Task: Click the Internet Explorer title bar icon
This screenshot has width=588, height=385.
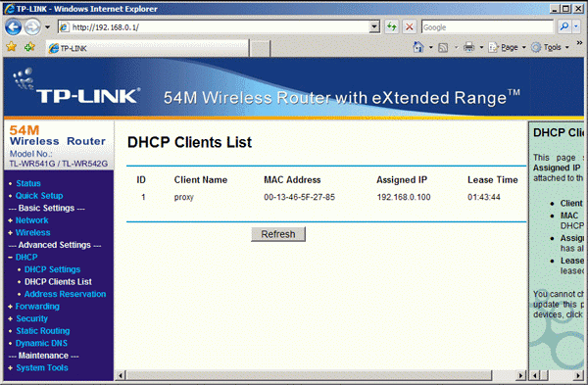Action: (9, 9)
